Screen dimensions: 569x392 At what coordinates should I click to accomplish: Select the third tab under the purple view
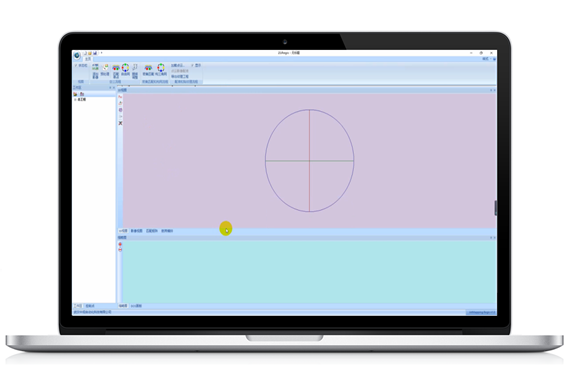tap(152, 231)
